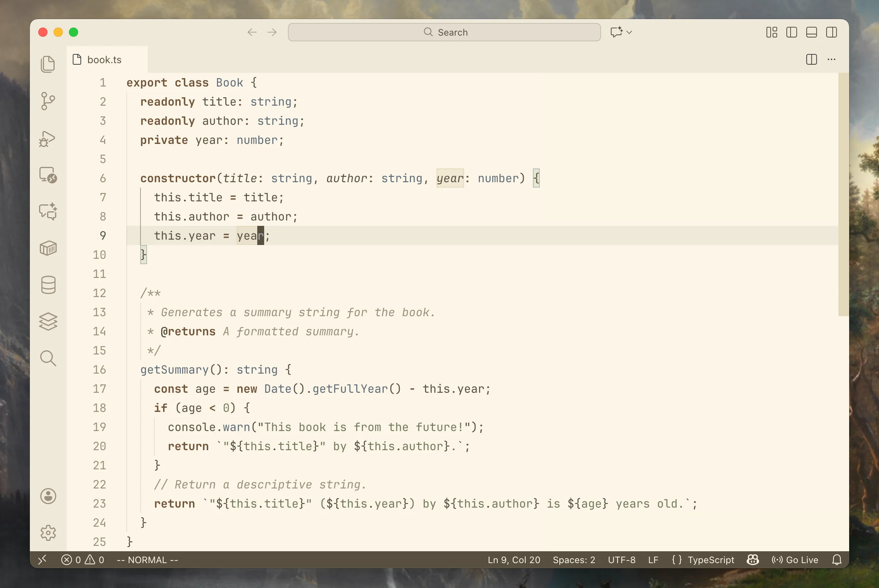Click Ln 9, Col 20 to go to line
Image resolution: width=879 pixels, height=588 pixels.
point(514,560)
